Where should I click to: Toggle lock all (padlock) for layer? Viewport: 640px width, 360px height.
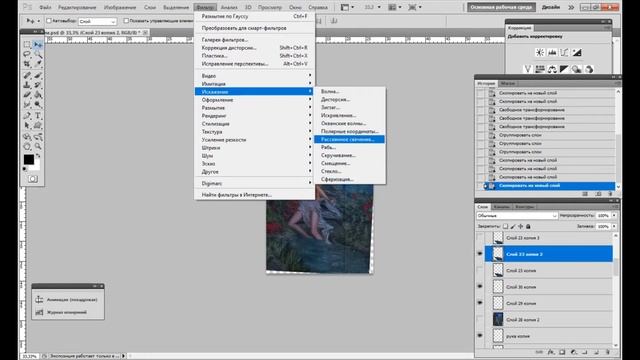[x=528, y=226]
